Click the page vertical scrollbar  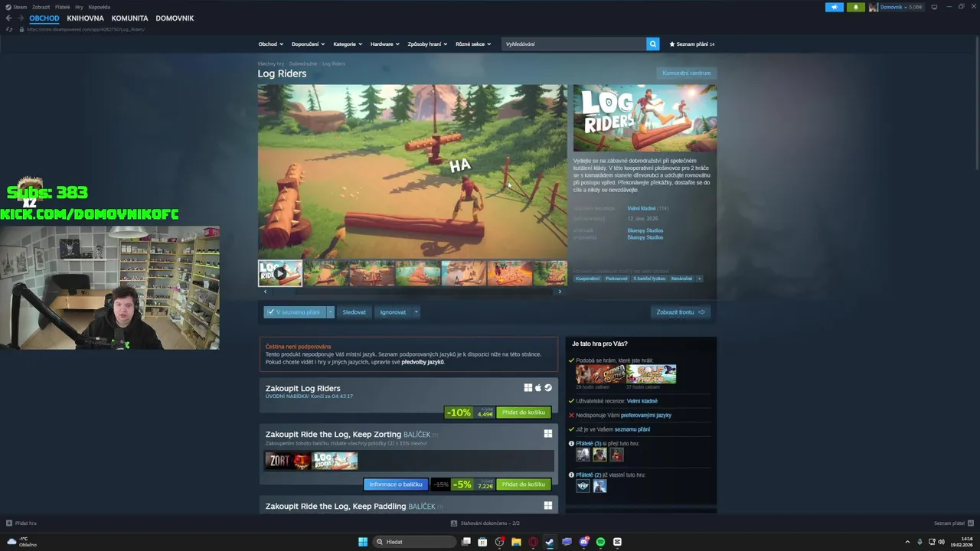pos(977,103)
